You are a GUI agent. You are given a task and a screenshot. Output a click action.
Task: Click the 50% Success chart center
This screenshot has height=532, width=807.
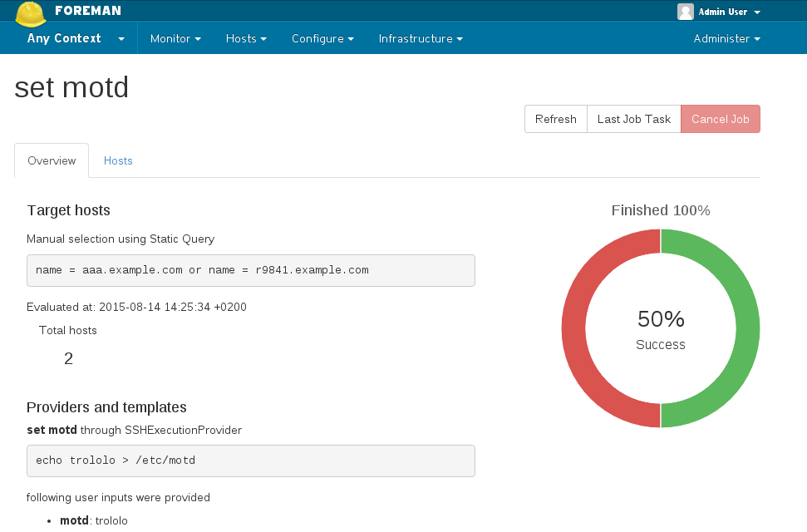point(661,329)
